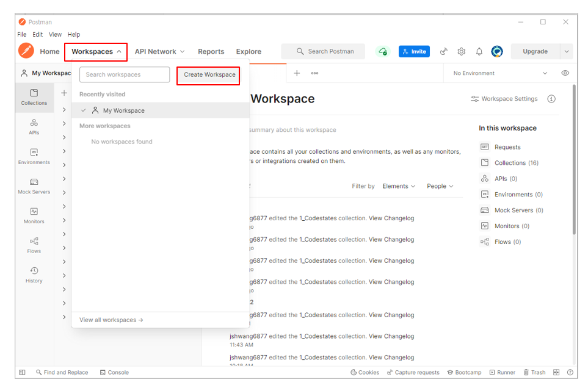The width and height of the screenshot is (588, 388).
Task: Click the Search Postman box
Action: tap(323, 51)
